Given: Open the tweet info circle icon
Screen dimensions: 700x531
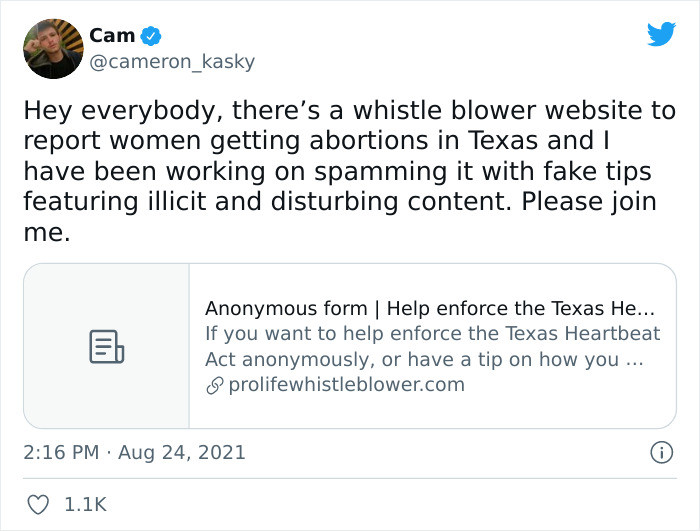Looking at the screenshot, I should pos(661,452).
